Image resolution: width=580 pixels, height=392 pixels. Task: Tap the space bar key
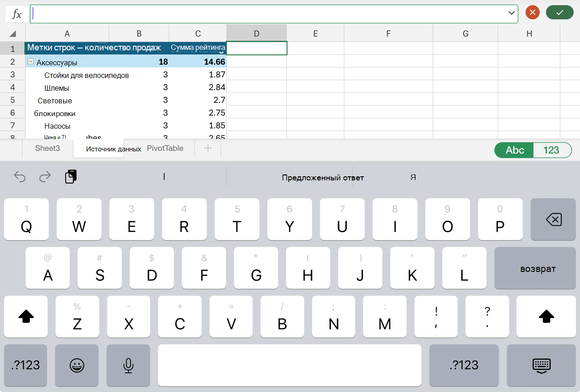point(290,365)
